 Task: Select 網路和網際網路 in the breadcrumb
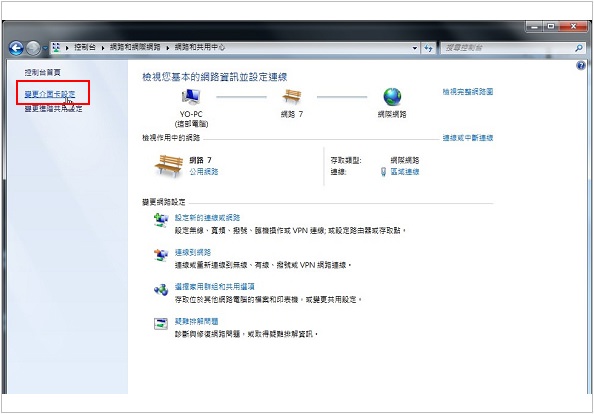point(135,47)
